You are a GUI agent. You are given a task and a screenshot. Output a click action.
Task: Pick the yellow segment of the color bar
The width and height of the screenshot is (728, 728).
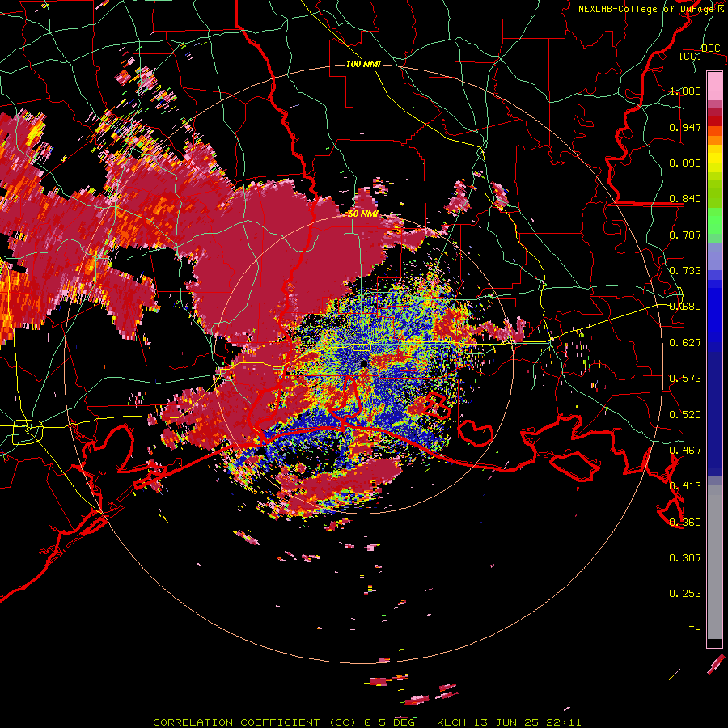(x=714, y=159)
